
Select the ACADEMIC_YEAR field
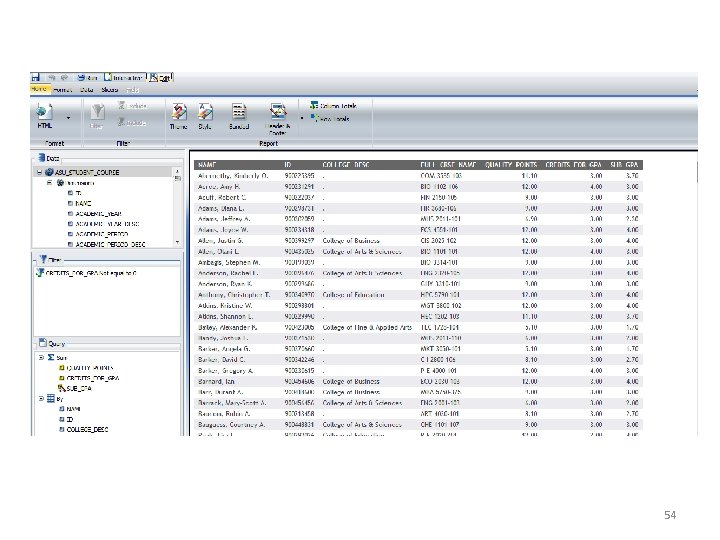tap(95, 214)
